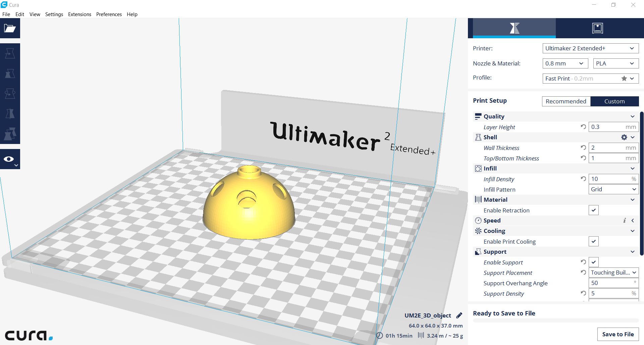The image size is (644, 345).
Task: Toggle Enable Print Cooling checkbox
Action: [x=593, y=241]
